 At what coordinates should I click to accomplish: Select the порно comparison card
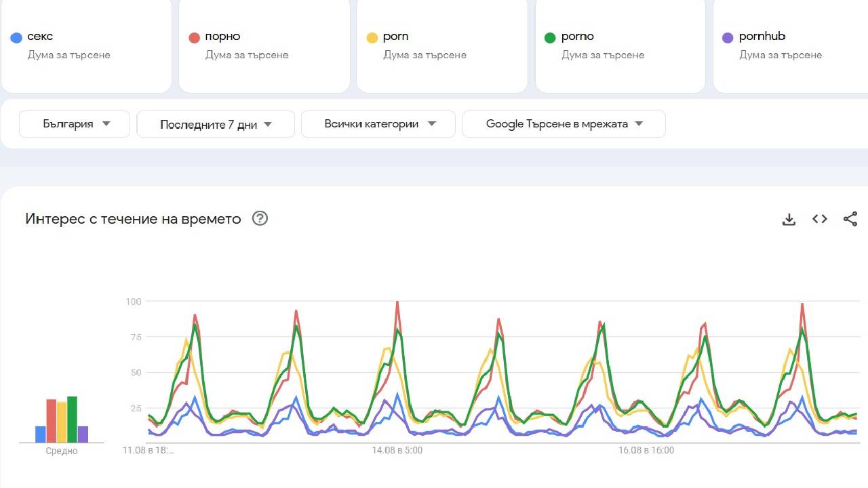point(264,46)
